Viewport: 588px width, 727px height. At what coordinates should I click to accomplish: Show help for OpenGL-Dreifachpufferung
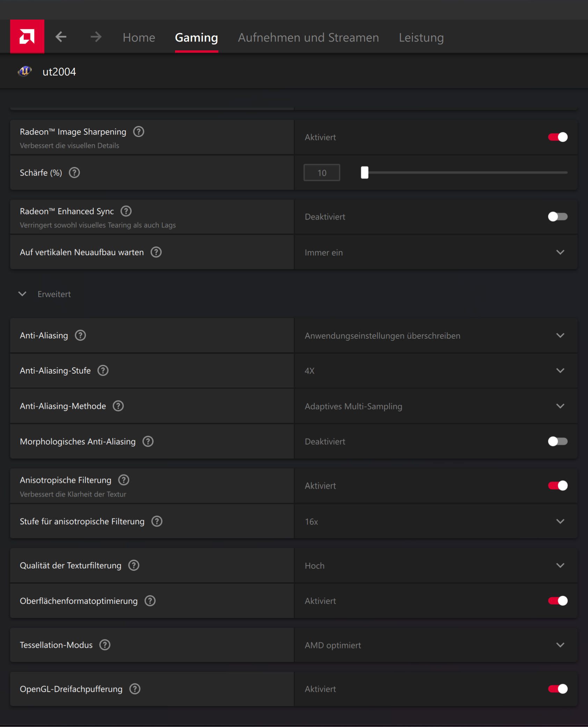[x=135, y=689]
